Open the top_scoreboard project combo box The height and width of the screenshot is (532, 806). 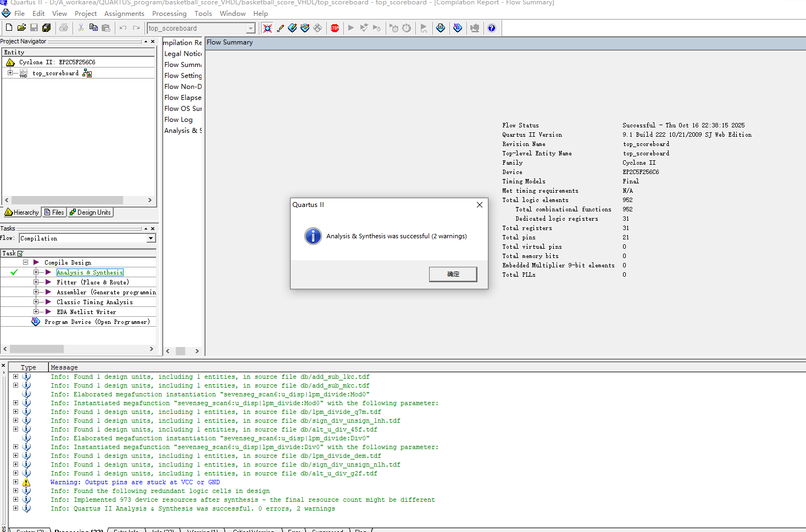pos(201,28)
